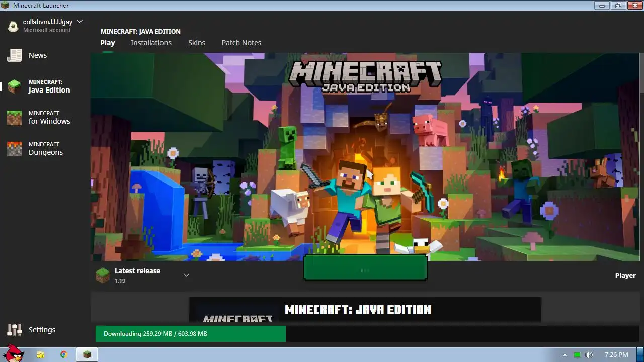Open the volume speaker tray icon
Viewport: 644px width, 362px height.
(589, 355)
